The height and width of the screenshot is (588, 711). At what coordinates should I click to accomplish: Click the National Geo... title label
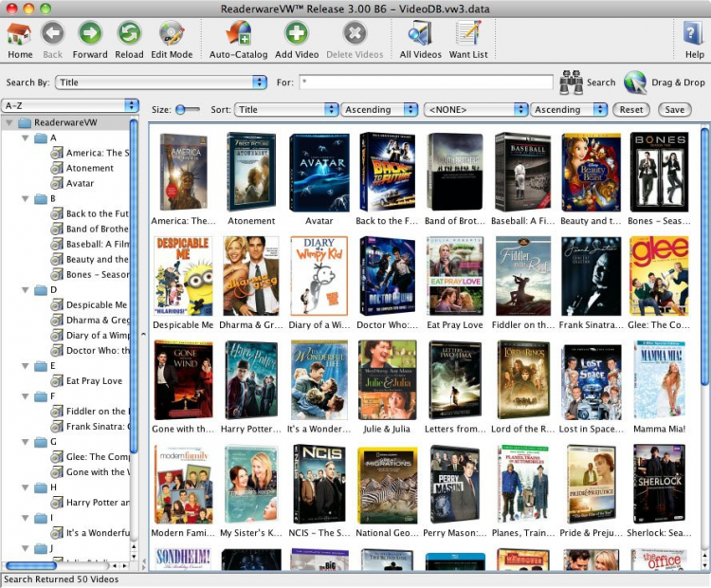[387, 533]
